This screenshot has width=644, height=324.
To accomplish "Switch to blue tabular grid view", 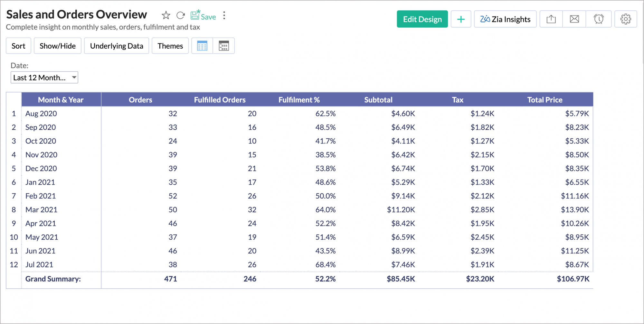I will (x=202, y=46).
